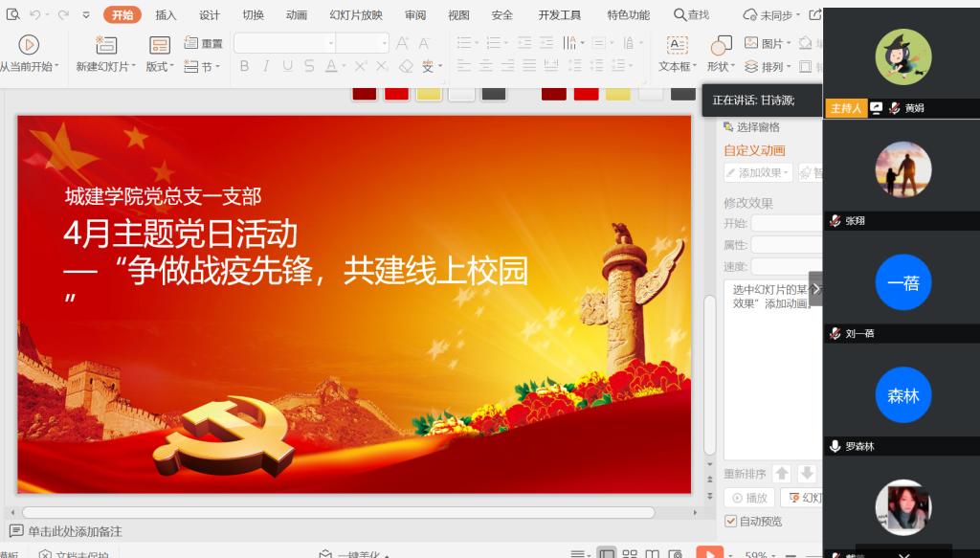Uncheck the 自动预览 checkbox

point(730,521)
